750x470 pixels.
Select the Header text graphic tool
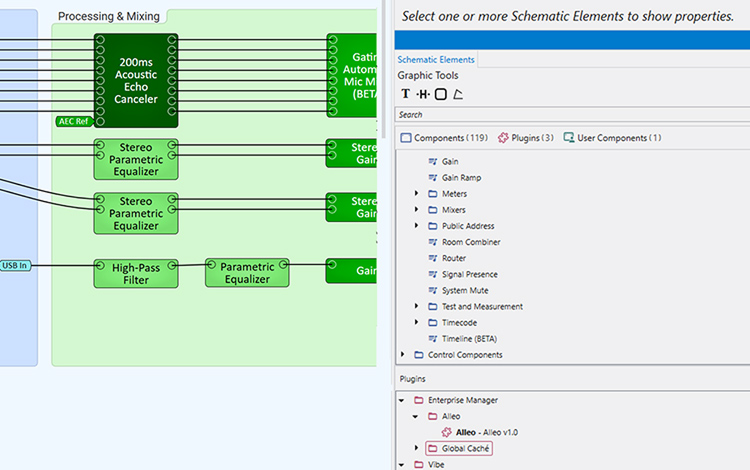pyautogui.click(x=422, y=94)
